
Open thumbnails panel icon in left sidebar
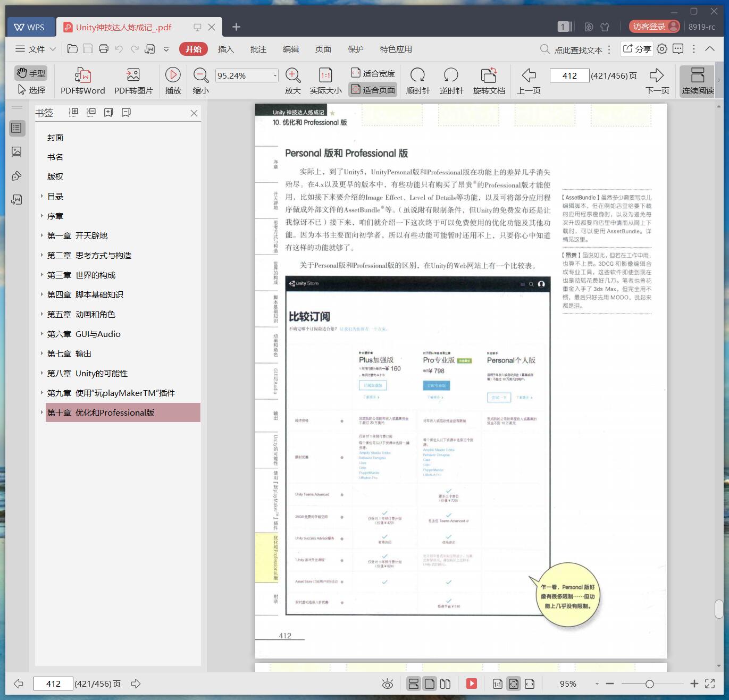[16, 152]
